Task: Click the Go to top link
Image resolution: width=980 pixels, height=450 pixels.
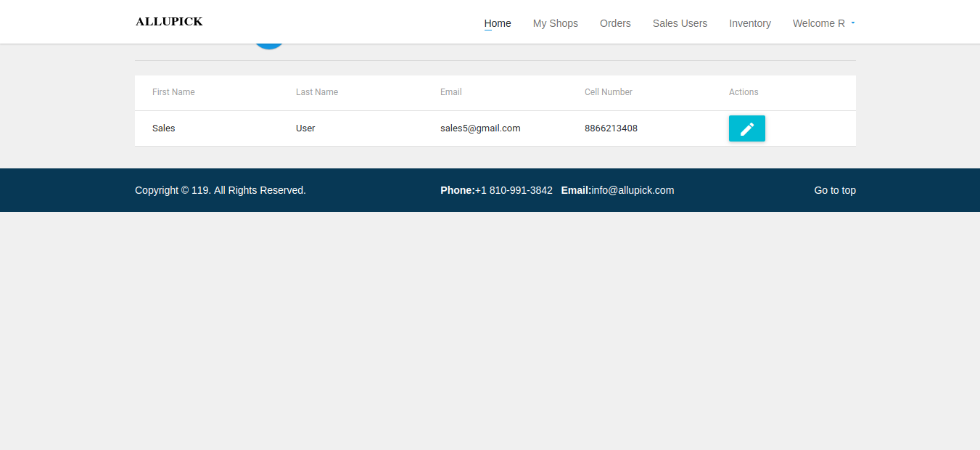Action: [834, 190]
